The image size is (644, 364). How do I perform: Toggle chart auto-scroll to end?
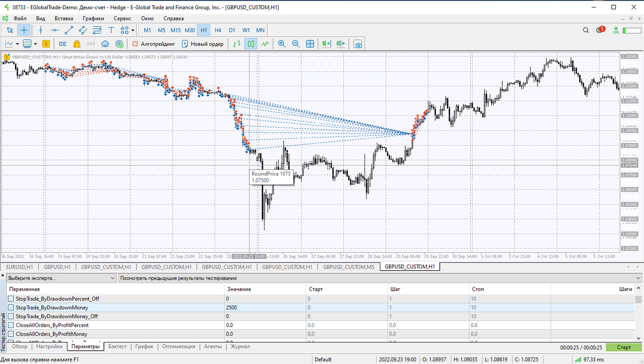[x=326, y=44]
